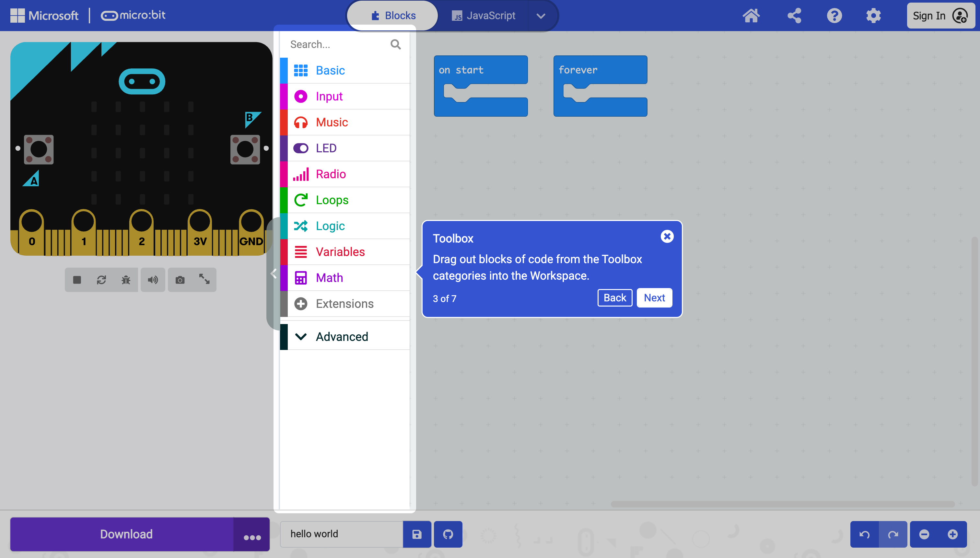Open the Input blocks category
Image resolution: width=980 pixels, height=558 pixels.
[x=345, y=97]
